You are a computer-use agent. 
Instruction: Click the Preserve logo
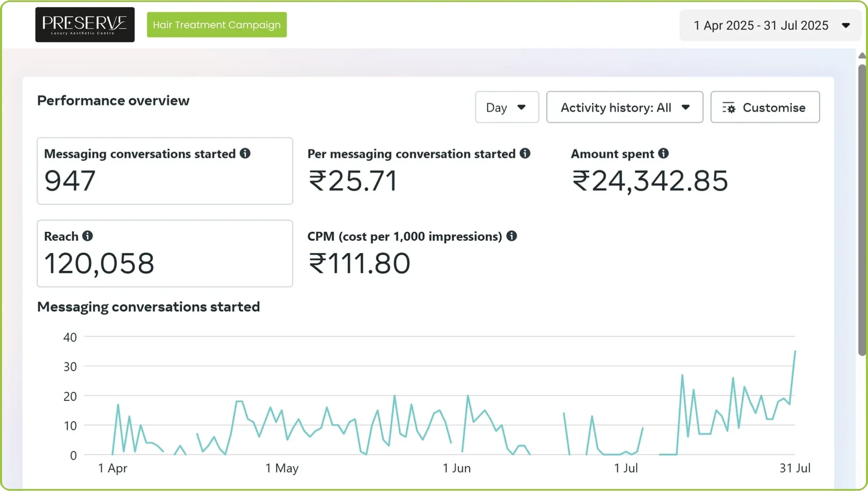(85, 24)
